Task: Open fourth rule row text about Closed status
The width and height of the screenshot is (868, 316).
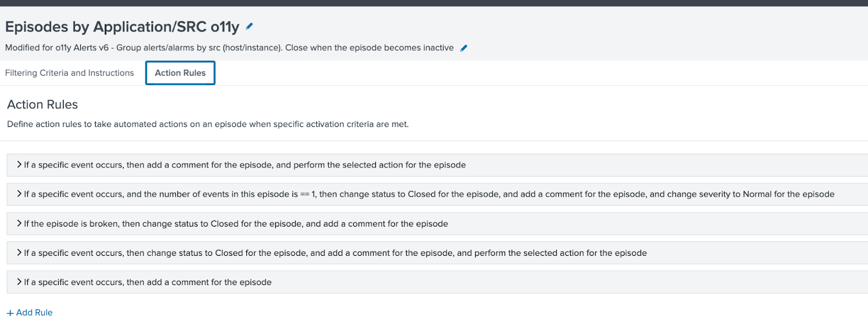Action: pos(335,253)
